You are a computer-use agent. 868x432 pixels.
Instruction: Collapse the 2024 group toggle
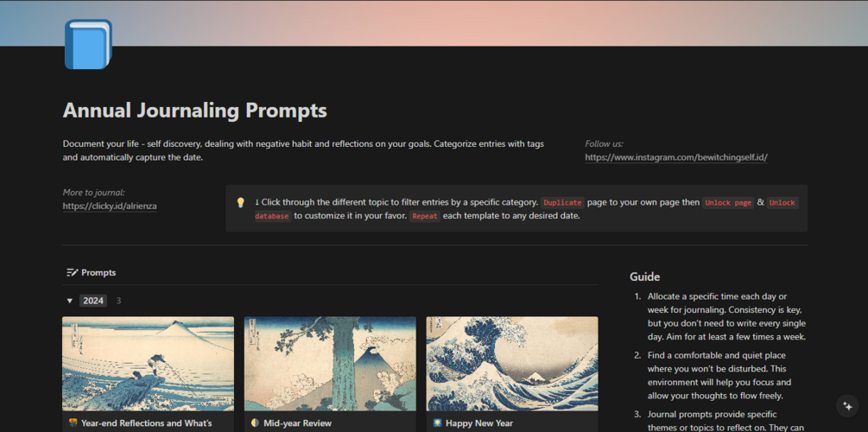click(x=70, y=301)
